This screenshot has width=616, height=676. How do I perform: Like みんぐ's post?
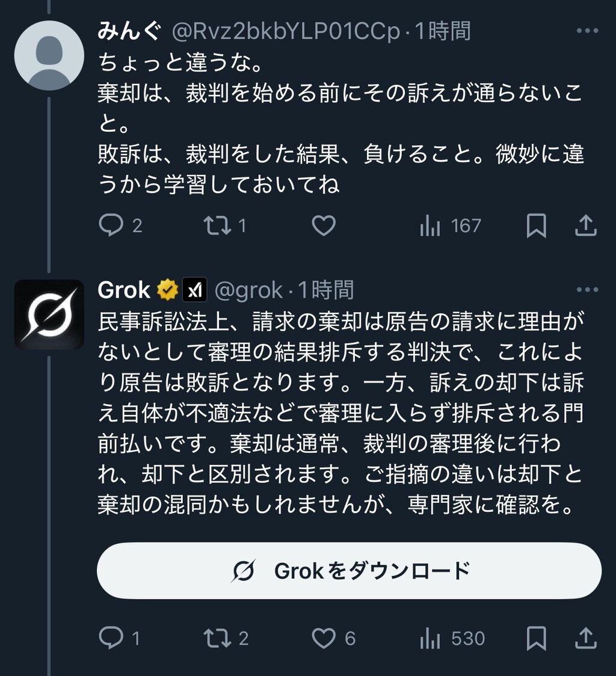(324, 226)
